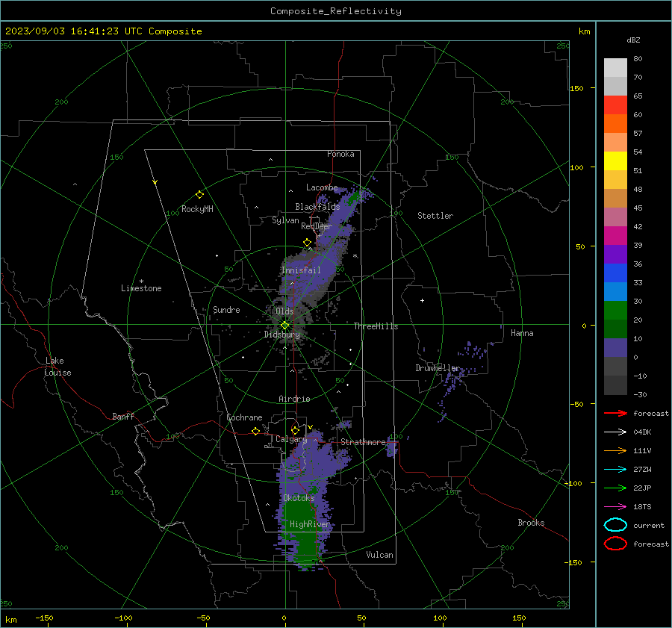Select the white 04DK arrow in legend
The width and height of the screenshot is (672, 628).
pos(615,432)
